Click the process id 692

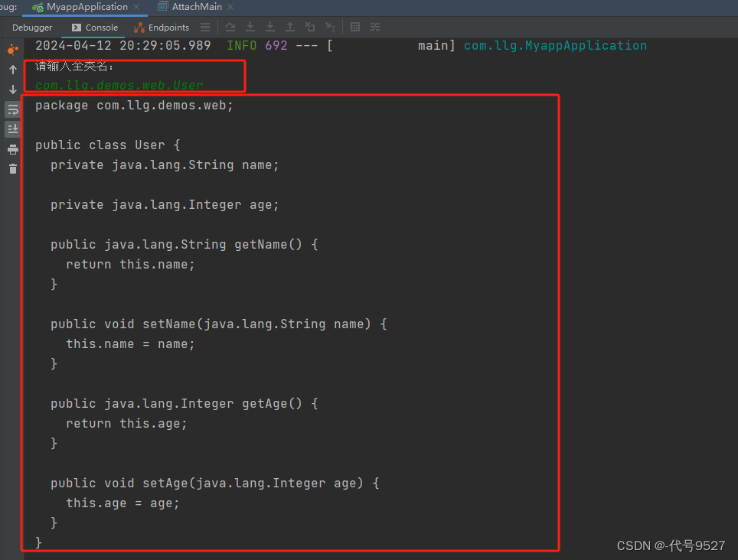[276, 46]
